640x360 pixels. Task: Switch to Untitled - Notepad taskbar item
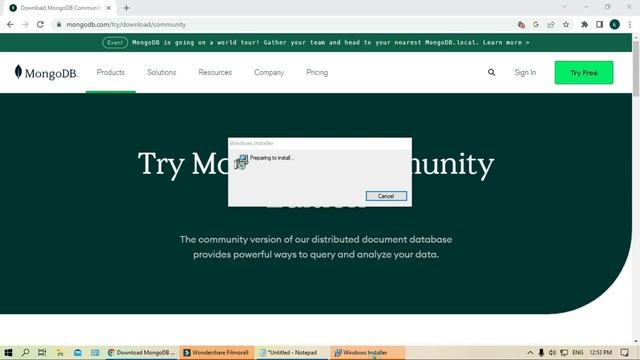click(292, 352)
